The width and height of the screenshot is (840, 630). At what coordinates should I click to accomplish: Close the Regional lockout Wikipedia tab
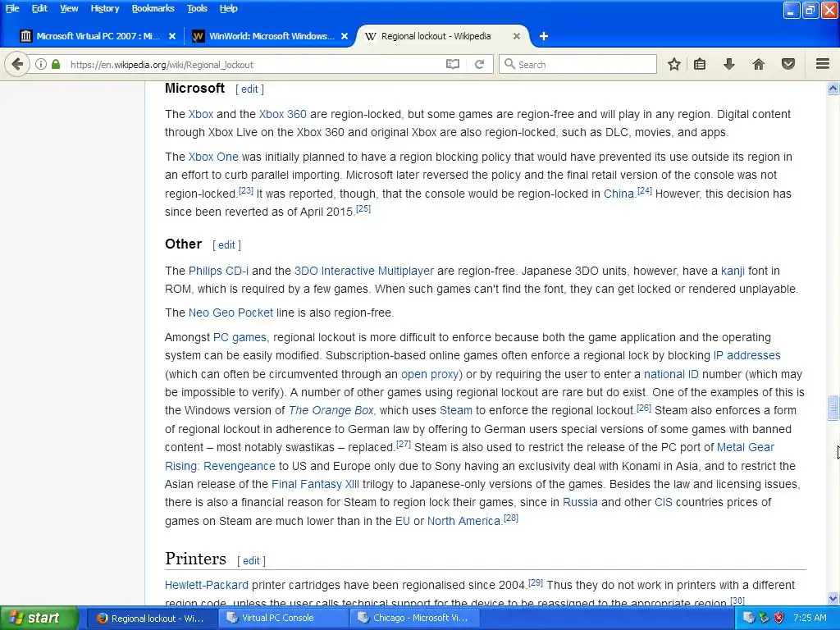517,36
